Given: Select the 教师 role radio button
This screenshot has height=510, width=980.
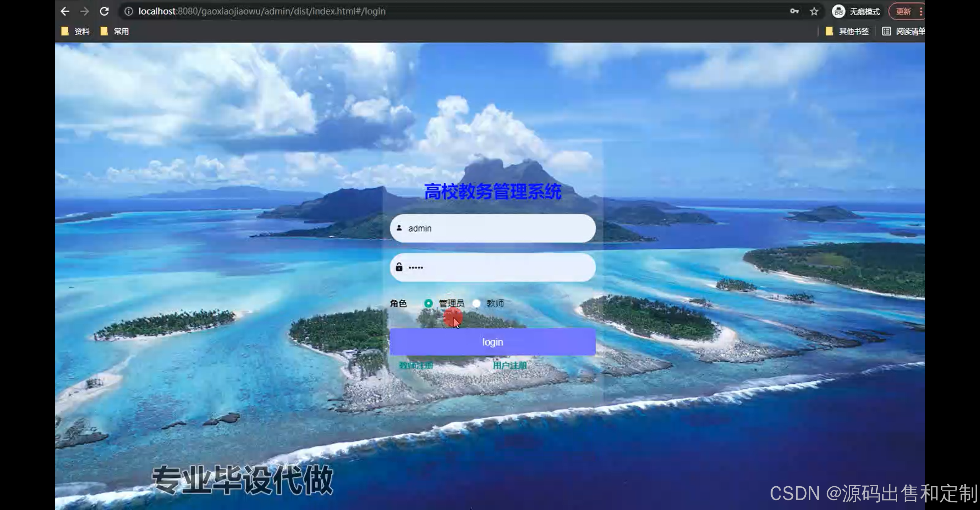Looking at the screenshot, I should (x=477, y=303).
